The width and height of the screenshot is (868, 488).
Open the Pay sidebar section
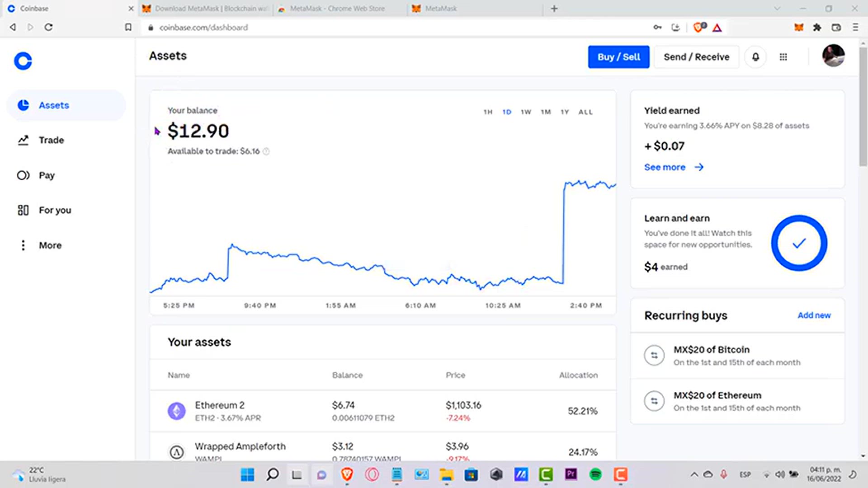[66, 175]
